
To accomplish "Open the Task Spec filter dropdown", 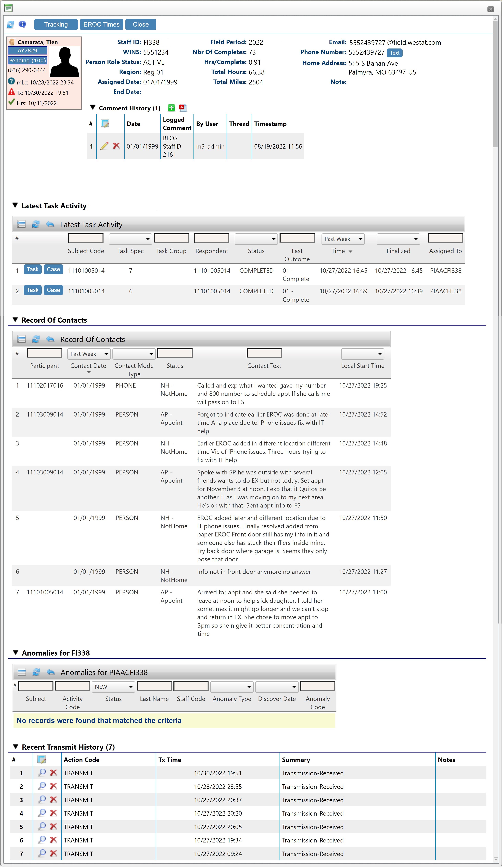I will pyautogui.click(x=131, y=239).
